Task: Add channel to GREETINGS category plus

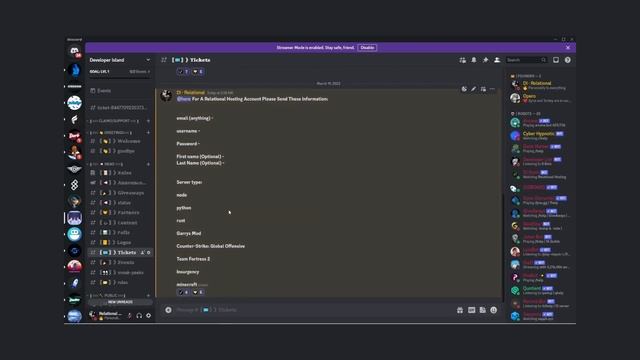Action: coord(148,133)
